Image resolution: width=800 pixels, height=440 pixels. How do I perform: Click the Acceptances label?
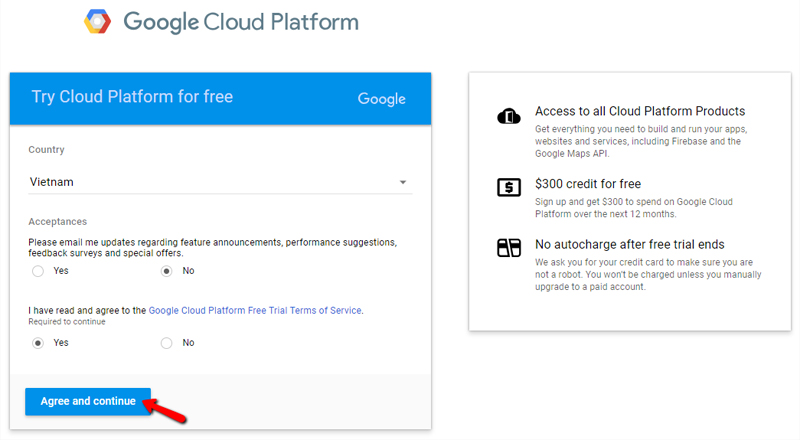point(58,222)
